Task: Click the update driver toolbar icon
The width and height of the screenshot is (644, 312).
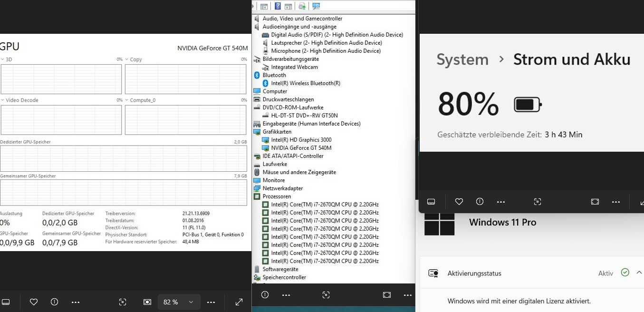Action: 302,6
